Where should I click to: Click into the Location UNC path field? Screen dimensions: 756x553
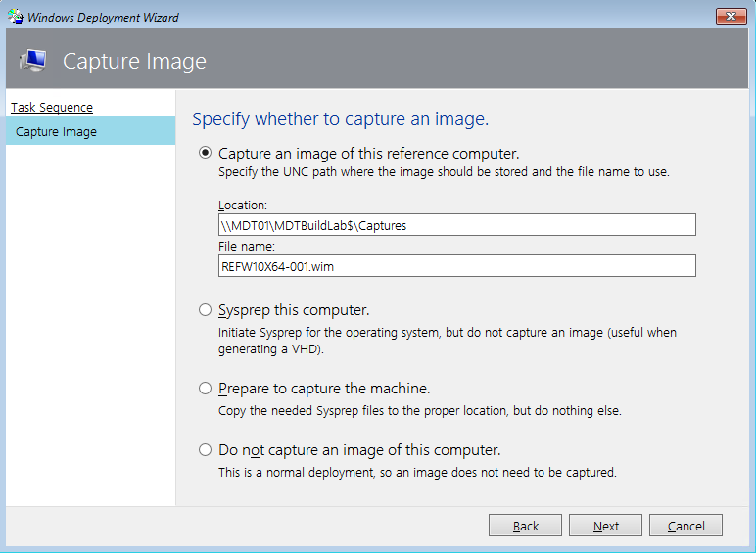click(x=456, y=225)
